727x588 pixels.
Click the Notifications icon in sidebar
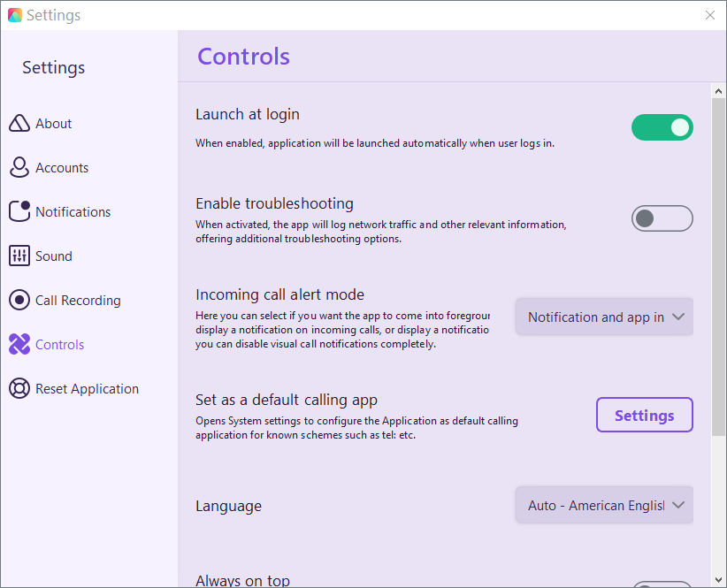click(19, 212)
